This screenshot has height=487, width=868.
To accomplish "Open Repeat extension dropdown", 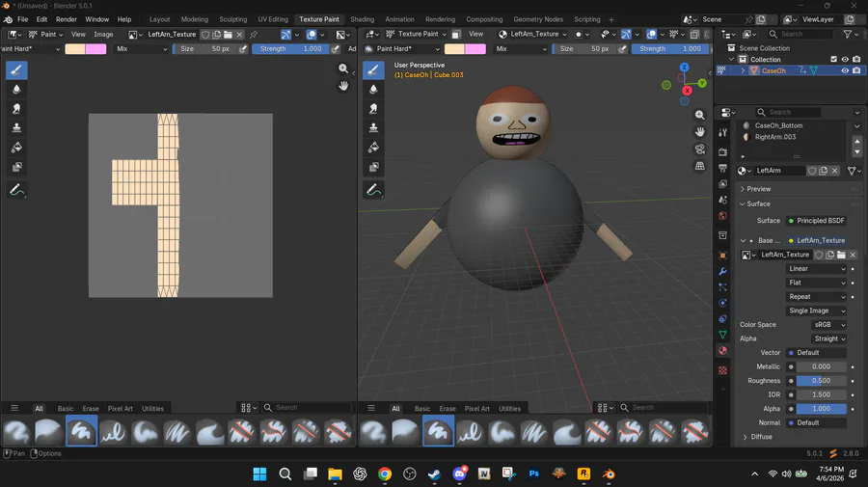I will tap(817, 297).
